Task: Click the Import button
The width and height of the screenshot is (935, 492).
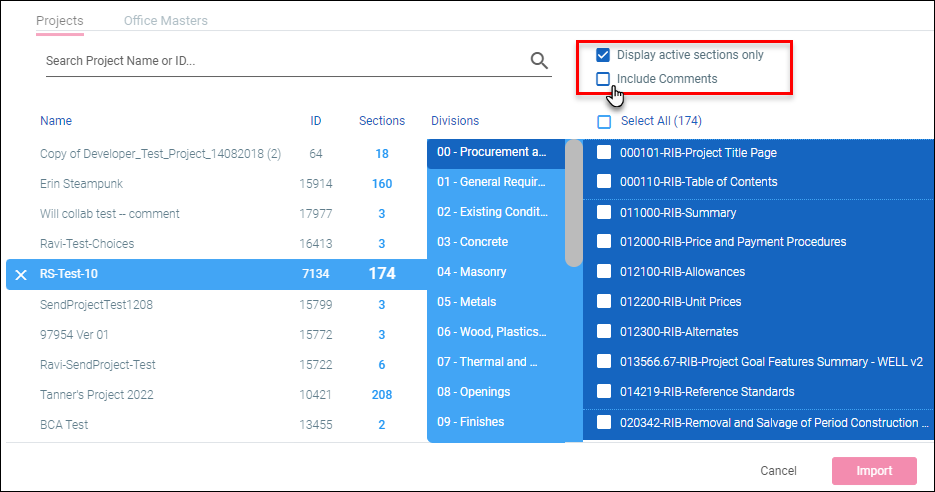Action: tap(874, 471)
